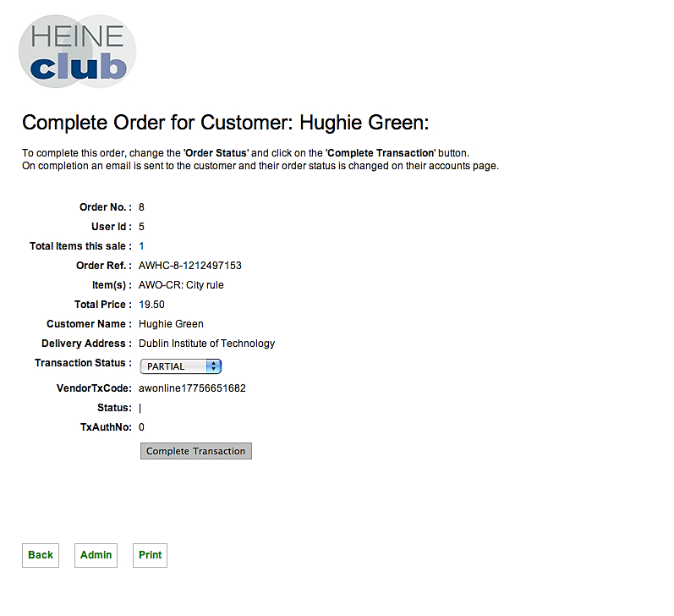Click the Complete Order page heading
The image size is (674, 616).
pyautogui.click(x=226, y=123)
